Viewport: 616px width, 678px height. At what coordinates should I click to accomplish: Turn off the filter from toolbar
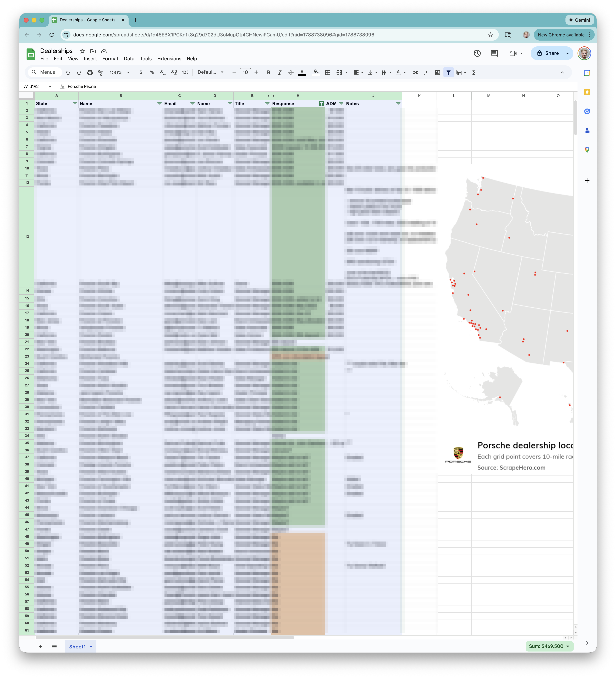click(449, 72)
